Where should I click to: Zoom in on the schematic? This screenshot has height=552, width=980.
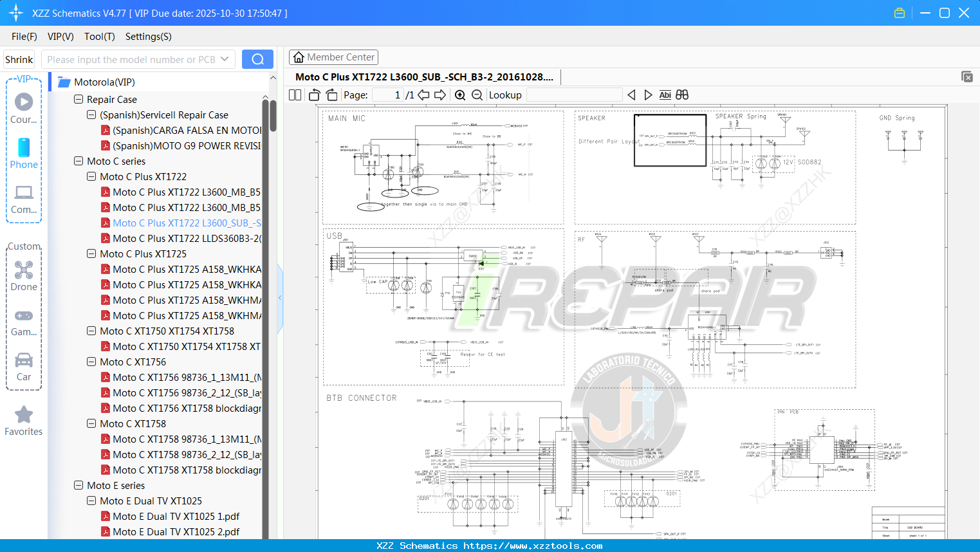coord(460,95)
